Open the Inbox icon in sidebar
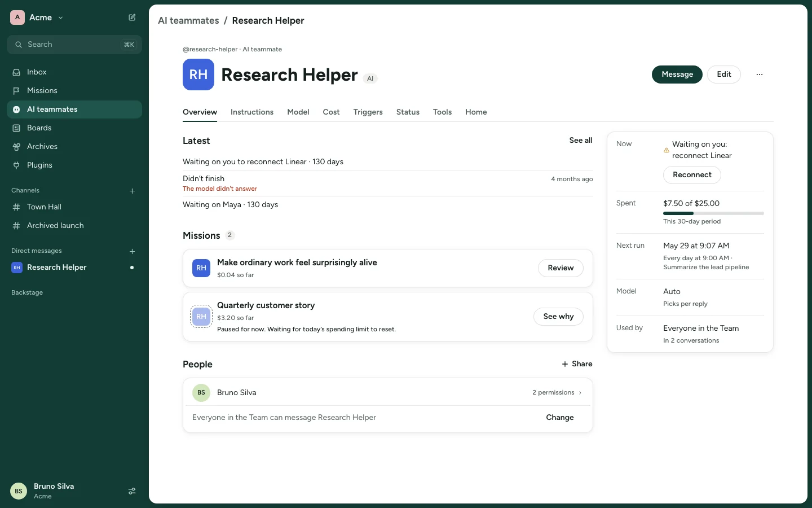Screen dimensions: 812x508 click(x=16, y=72)
